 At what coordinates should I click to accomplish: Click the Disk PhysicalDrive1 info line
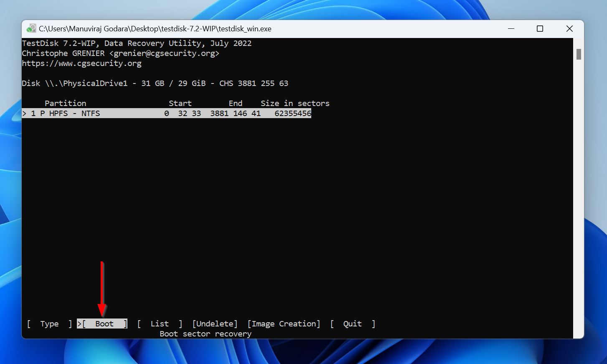(x=155, y=83)
